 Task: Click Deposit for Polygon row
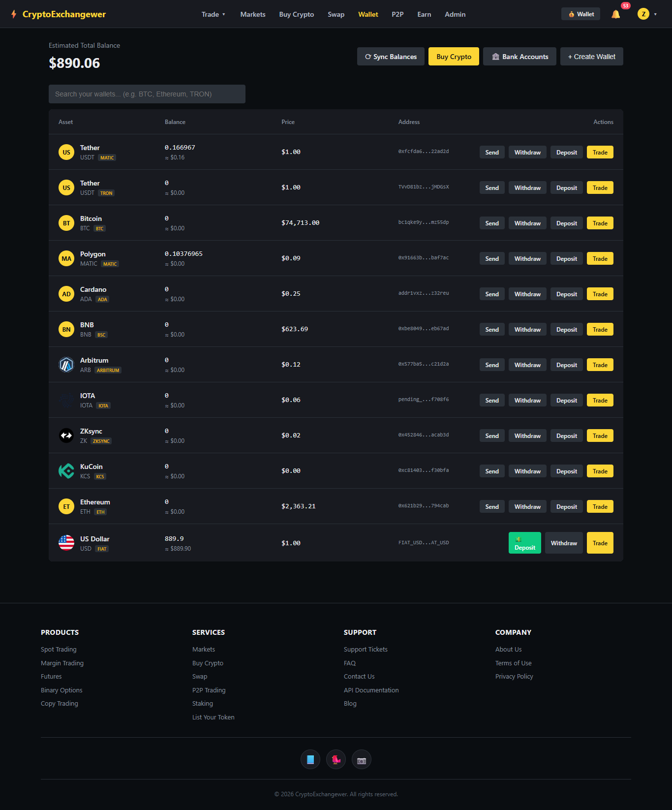[567, 258]
